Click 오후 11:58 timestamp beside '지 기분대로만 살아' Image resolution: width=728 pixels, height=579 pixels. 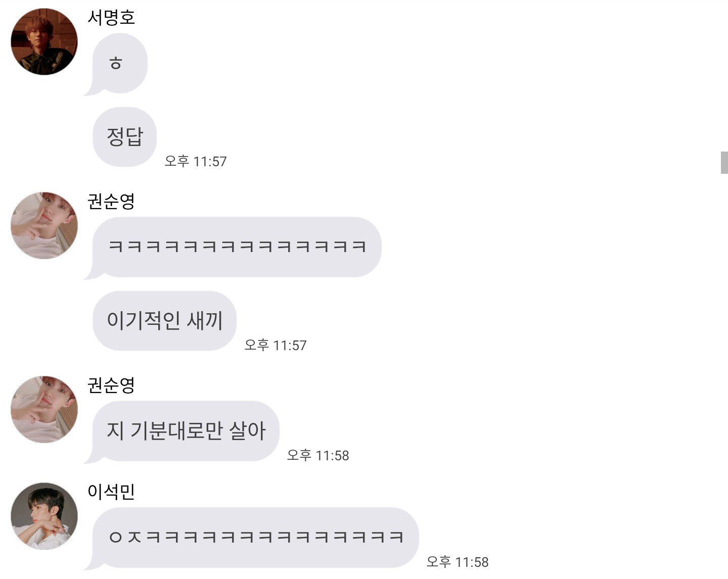tap(318, 455)
